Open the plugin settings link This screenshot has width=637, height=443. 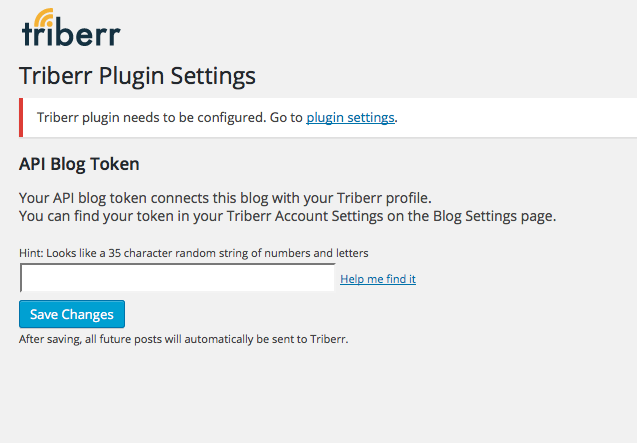(x=350, y=118)
